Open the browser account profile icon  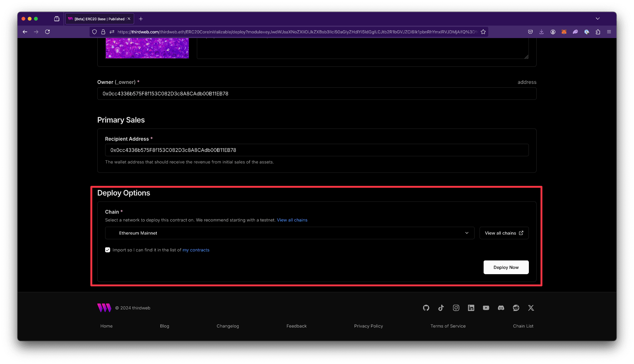tap(553, 32)
